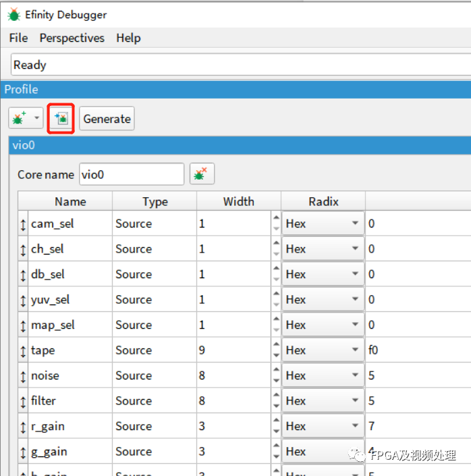Open the File menu
This screenshot has height=476, width=471.
click(x=18, y=38)
